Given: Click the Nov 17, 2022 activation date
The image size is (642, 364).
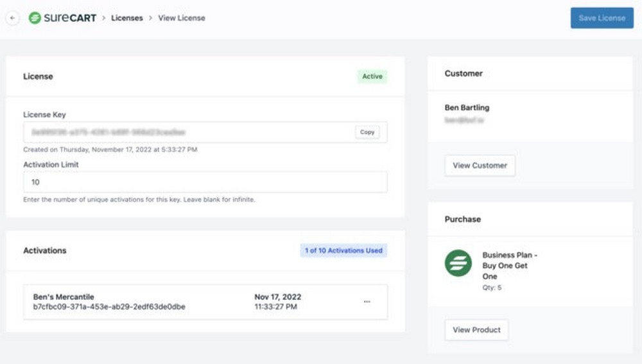Looking at the screenshot, I should point(277,297).
